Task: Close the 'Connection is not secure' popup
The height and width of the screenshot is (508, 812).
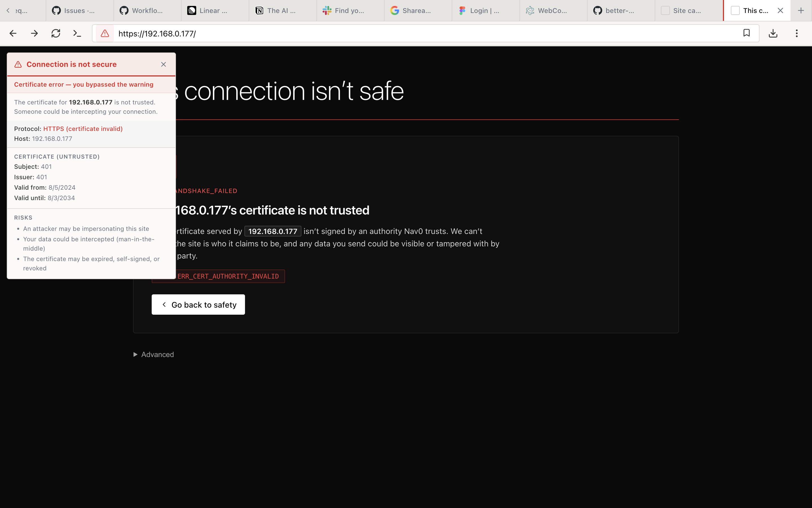Action: point(164,64)
